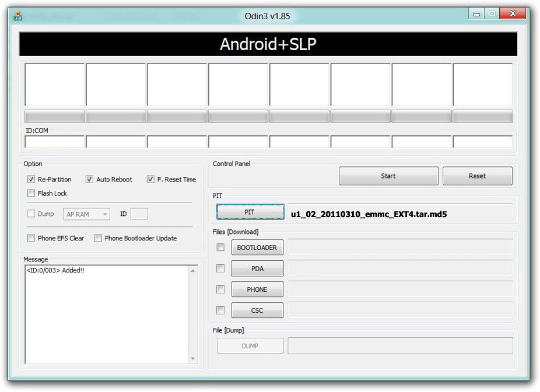This screenshot has height=392, width=540.
Task: Toggle the F. Reset Time checkbox
Action: pyautogui.click(x=150, y=180)
